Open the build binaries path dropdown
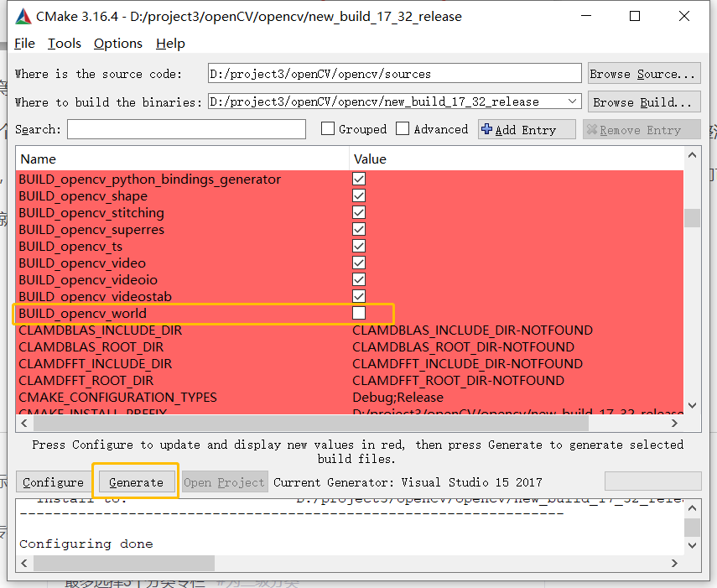The image size is (717, 588). point(573,101)
